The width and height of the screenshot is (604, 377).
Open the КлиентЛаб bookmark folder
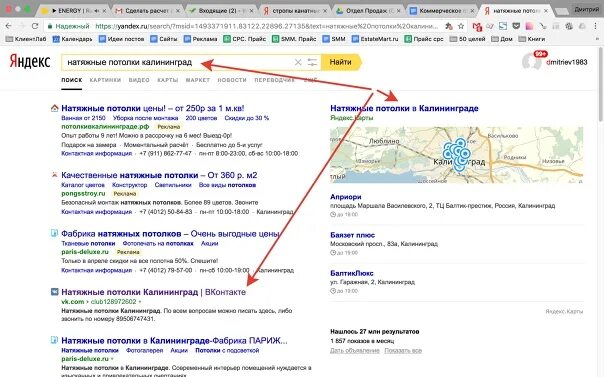pyautogui.click(x=26, y=39)
